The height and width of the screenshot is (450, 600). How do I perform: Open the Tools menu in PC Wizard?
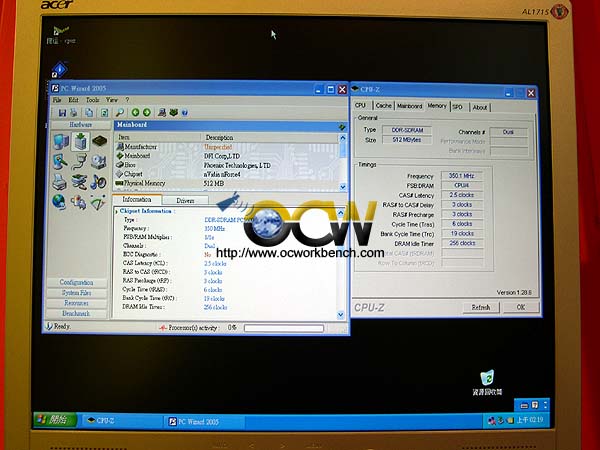click(92, 100)
